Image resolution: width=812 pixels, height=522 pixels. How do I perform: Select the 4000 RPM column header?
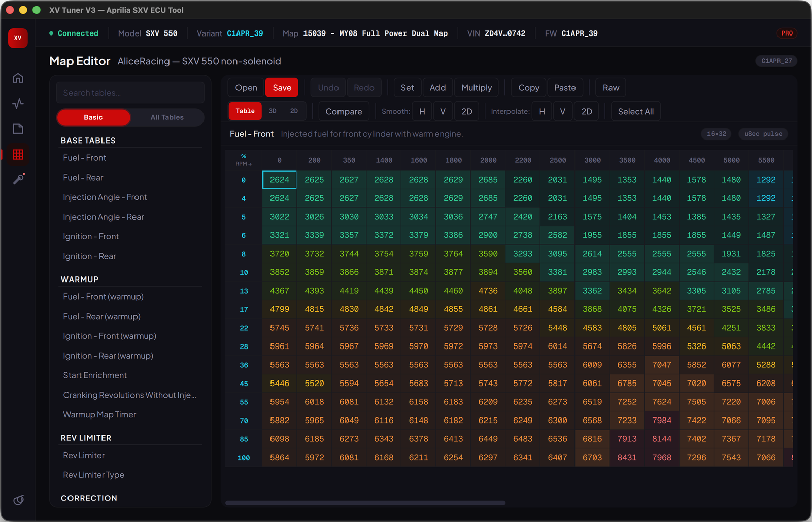tap(662, 160)
